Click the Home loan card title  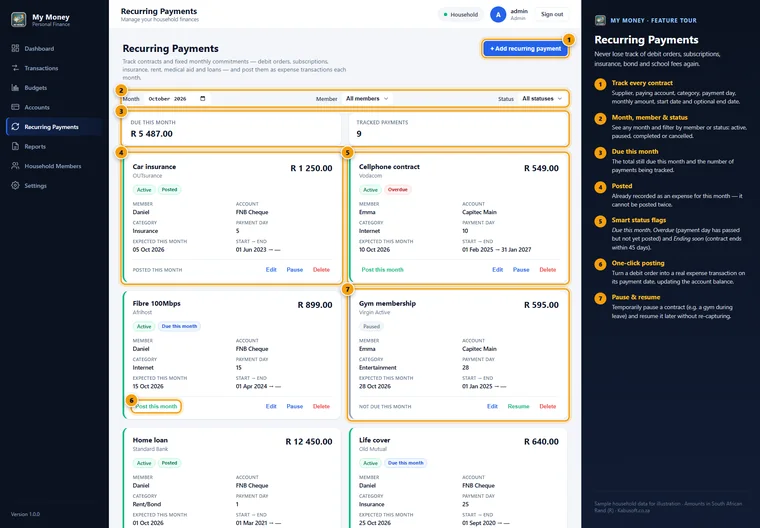[150, 440]
